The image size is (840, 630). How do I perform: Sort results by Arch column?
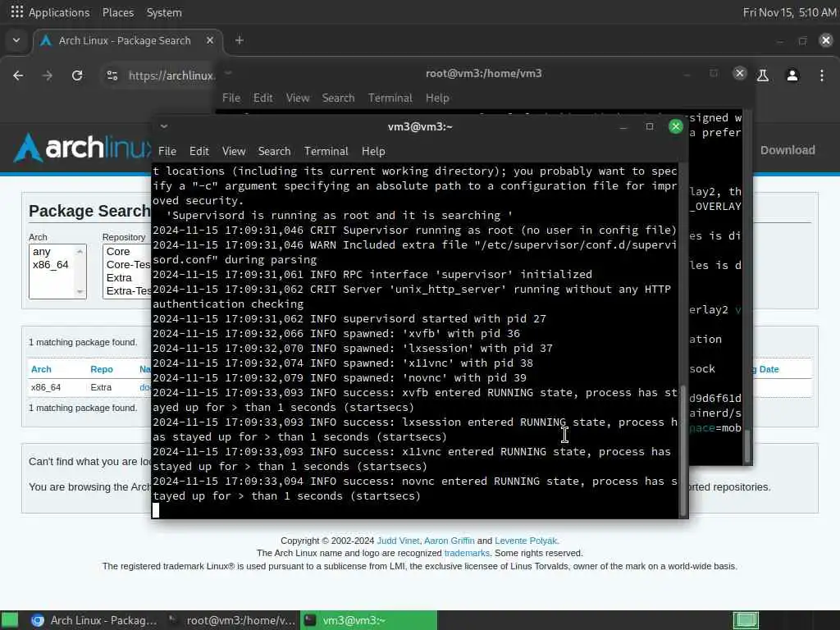pyautogui.click(x=41, y=369)
